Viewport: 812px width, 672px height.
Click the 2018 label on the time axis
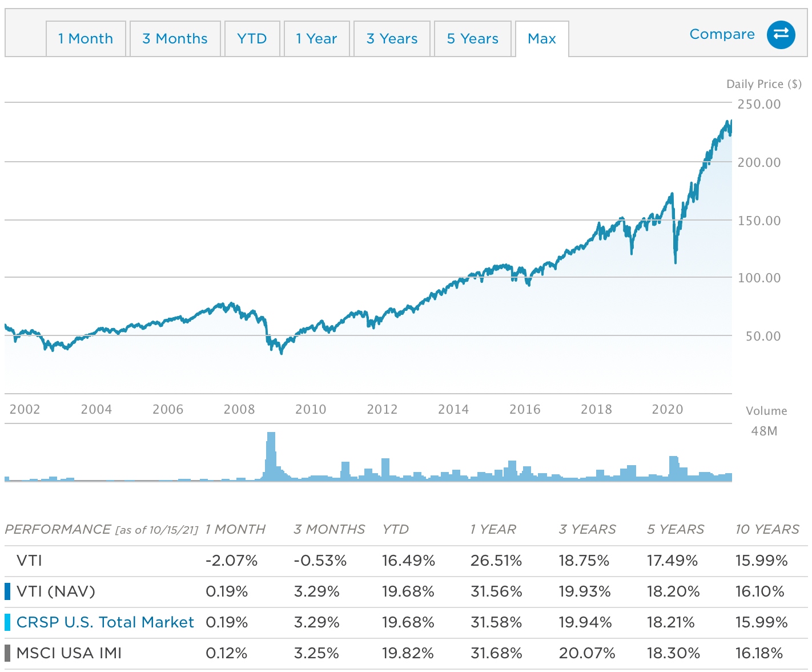click(596, 409)
